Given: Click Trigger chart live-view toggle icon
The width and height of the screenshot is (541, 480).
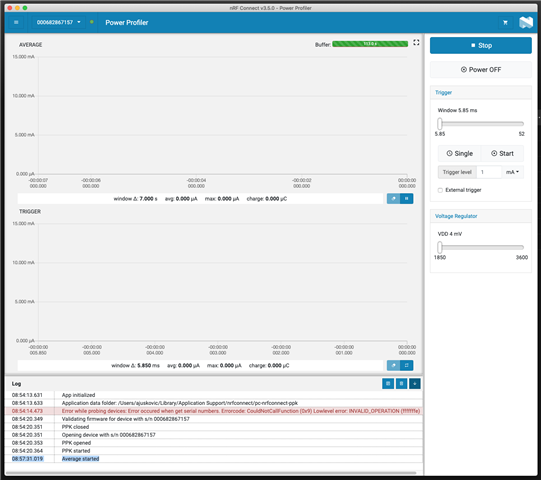Looking at the screenshot, I should (406, 365).
